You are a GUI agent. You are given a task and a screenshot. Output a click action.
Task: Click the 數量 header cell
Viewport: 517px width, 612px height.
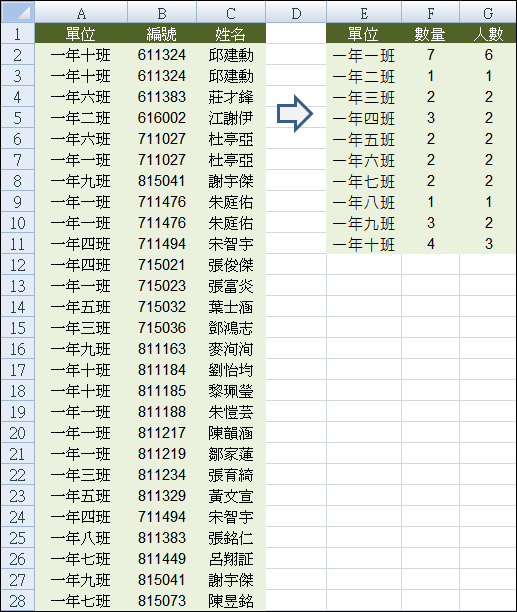click(x=430, y=34)
